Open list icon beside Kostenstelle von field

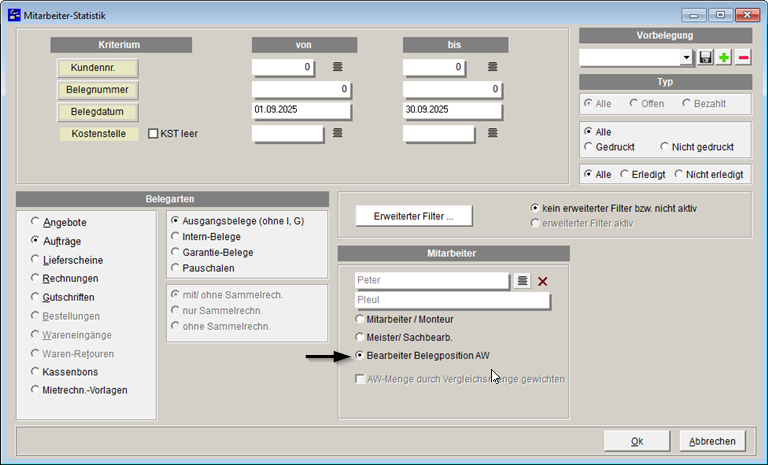click(x=337, y=133)
